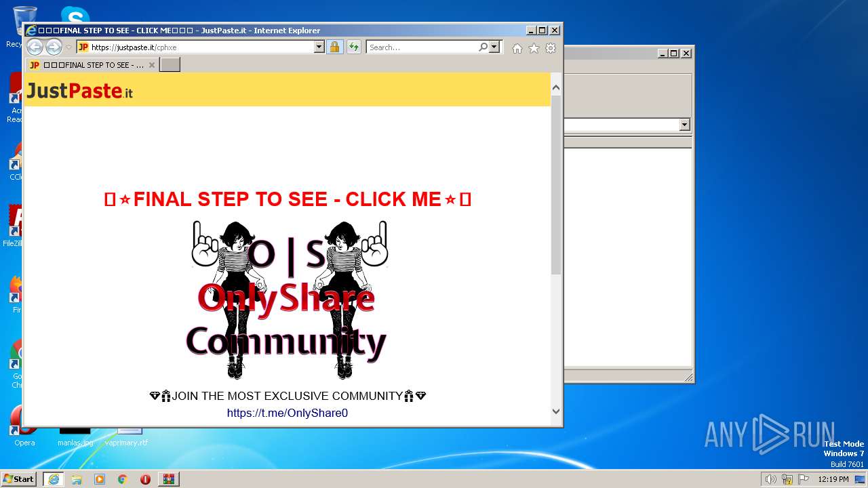
Task: Click the 12:19 PM taskbar clock
Action: coord(833,479)
